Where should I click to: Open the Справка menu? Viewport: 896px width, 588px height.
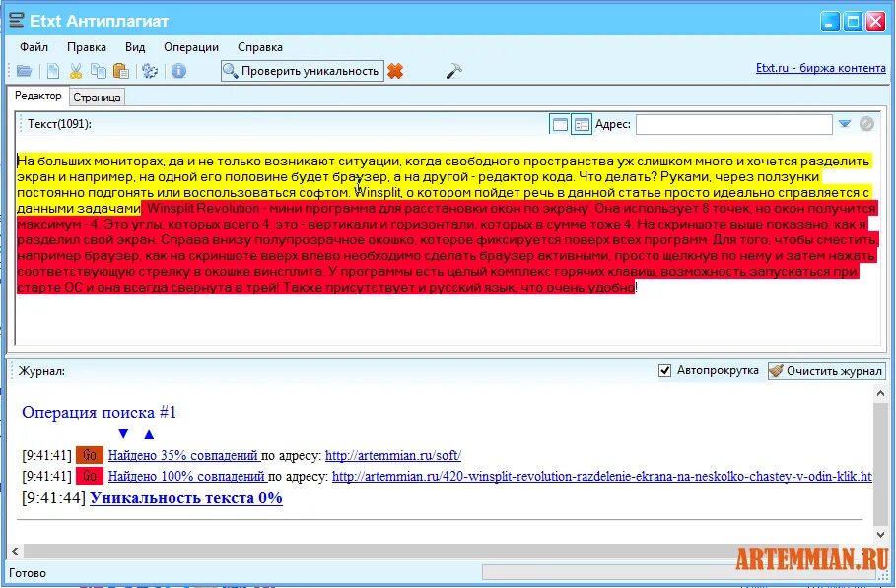point(260,47)
